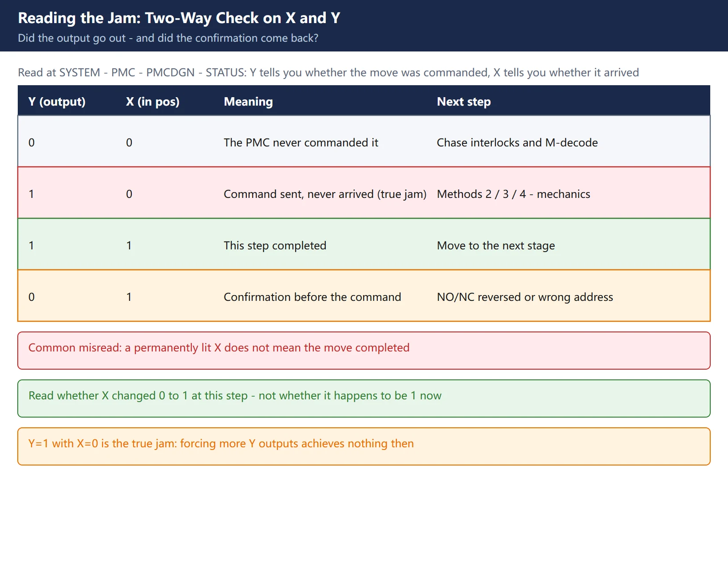The width and height of the screenshot is (728, 568).
Task: Click the 'Next step' column header
Action: pos(464,102)
